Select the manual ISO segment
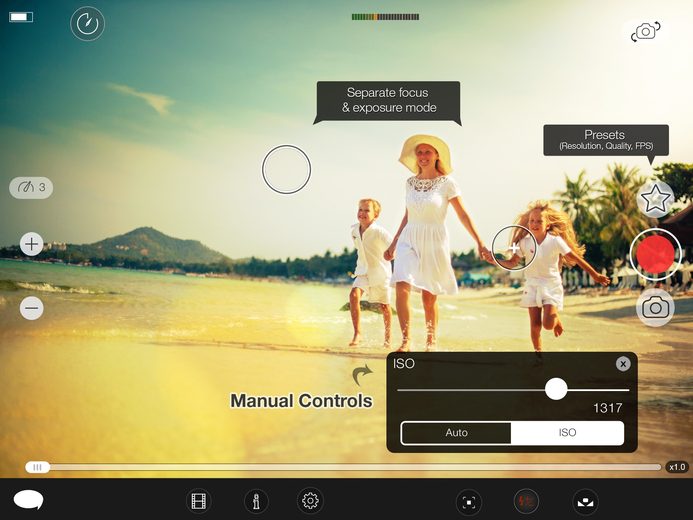The image size is (693, 520). point(567,433)
